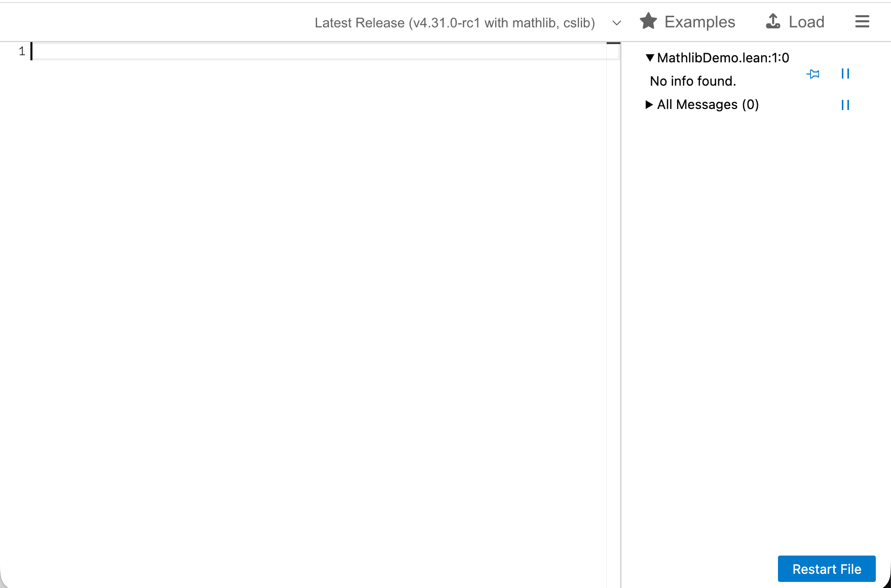
Task: Open the Examples menu
Action: (687, 22)
